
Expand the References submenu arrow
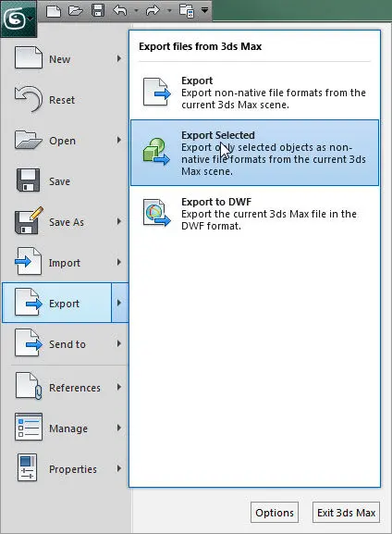tap(118, 387)
